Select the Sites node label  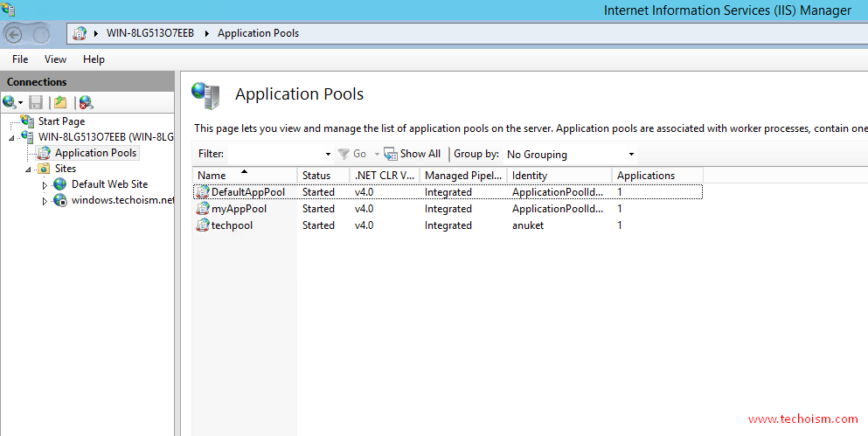pyautogui.click(x=66, y=169)
